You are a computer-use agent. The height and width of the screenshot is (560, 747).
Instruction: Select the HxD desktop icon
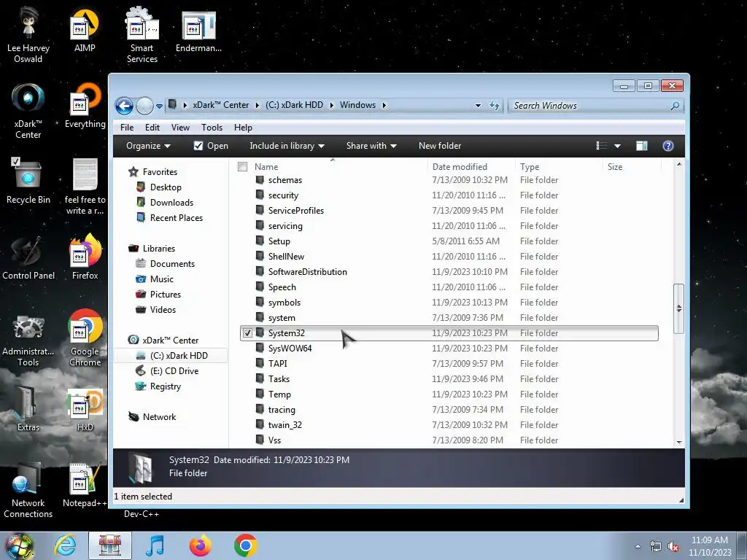85,410
